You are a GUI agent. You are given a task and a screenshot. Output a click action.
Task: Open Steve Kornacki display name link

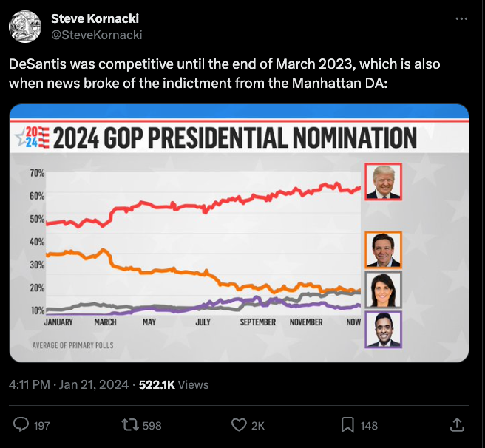95,18
